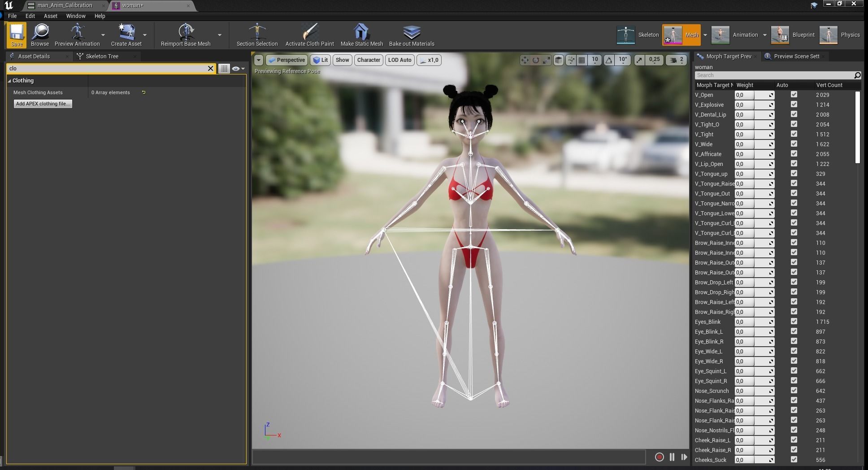The width and height of the screenshot is (868, 470).
Task: Open Section Selection tool
Action: 257,35
